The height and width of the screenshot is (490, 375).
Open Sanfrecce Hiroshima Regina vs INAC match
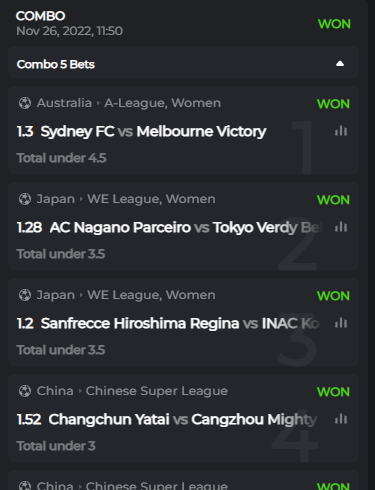[x=180, y=323]
